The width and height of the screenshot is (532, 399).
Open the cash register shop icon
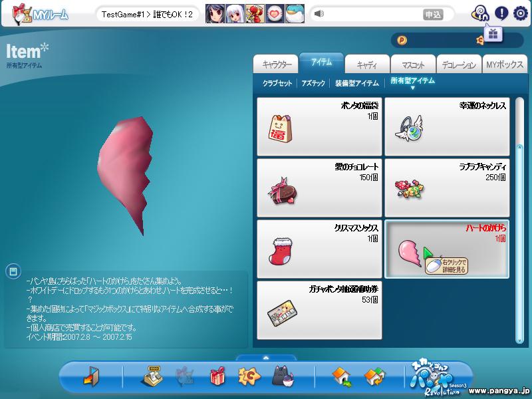click(x=152, y=376)
